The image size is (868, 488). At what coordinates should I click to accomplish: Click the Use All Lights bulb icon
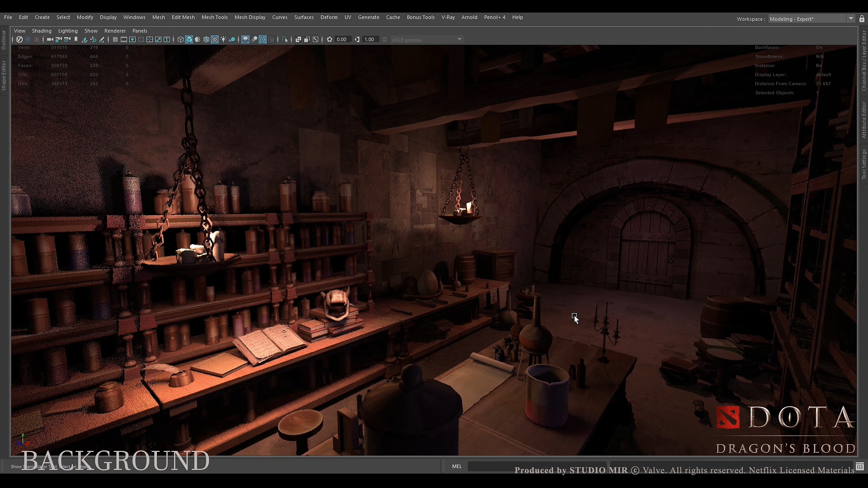click(x=223, y=39)
